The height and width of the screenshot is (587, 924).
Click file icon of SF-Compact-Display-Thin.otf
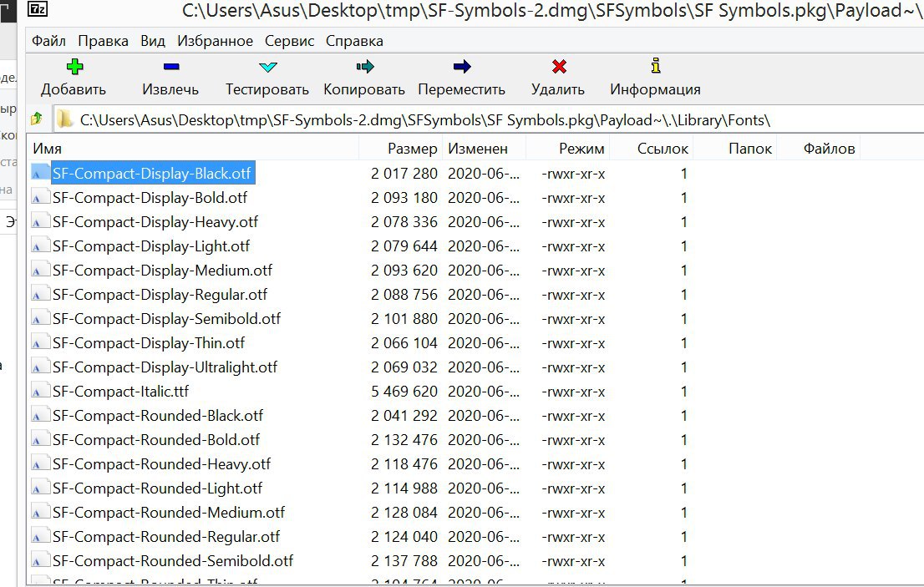pos(39,343)
